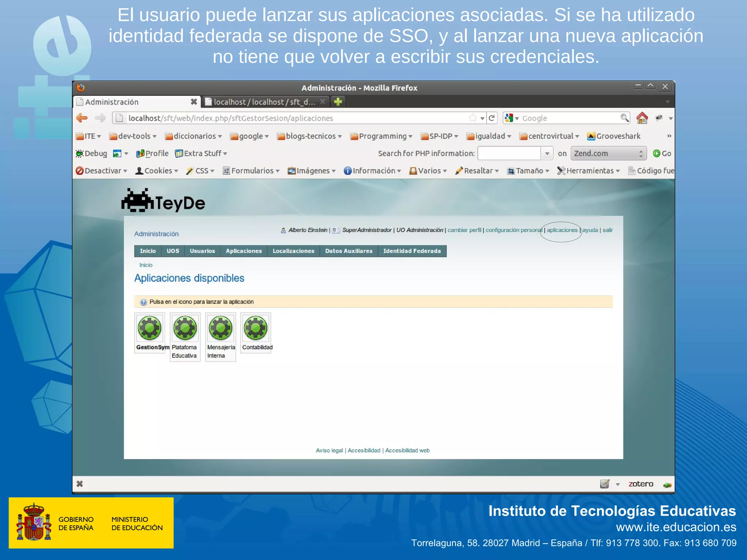Launch the Mensajería Interna application icon
This screenshot has height=560, width=747.
click(x=220, y=328)
